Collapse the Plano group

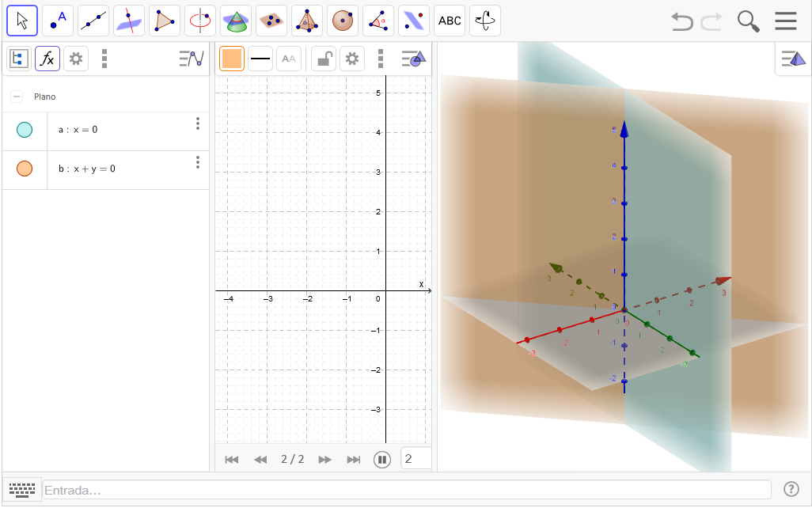click(x=17, y=97)
